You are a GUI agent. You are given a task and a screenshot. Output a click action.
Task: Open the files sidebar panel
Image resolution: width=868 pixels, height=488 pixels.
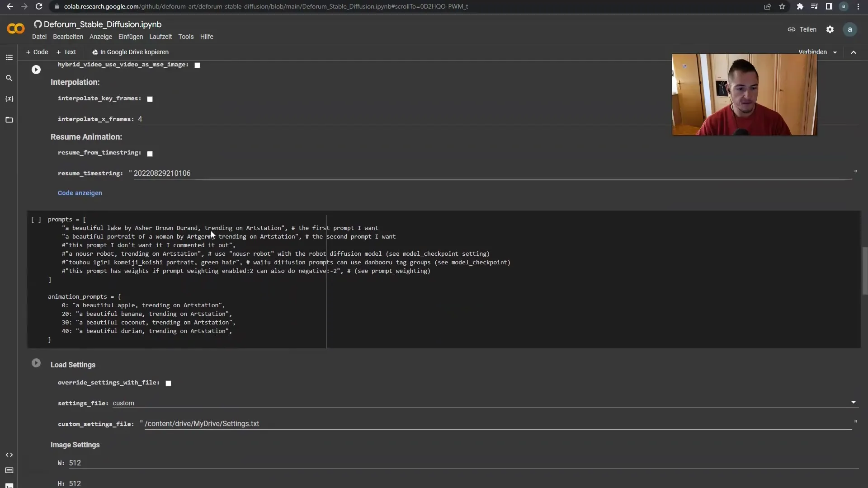(9, 120)
